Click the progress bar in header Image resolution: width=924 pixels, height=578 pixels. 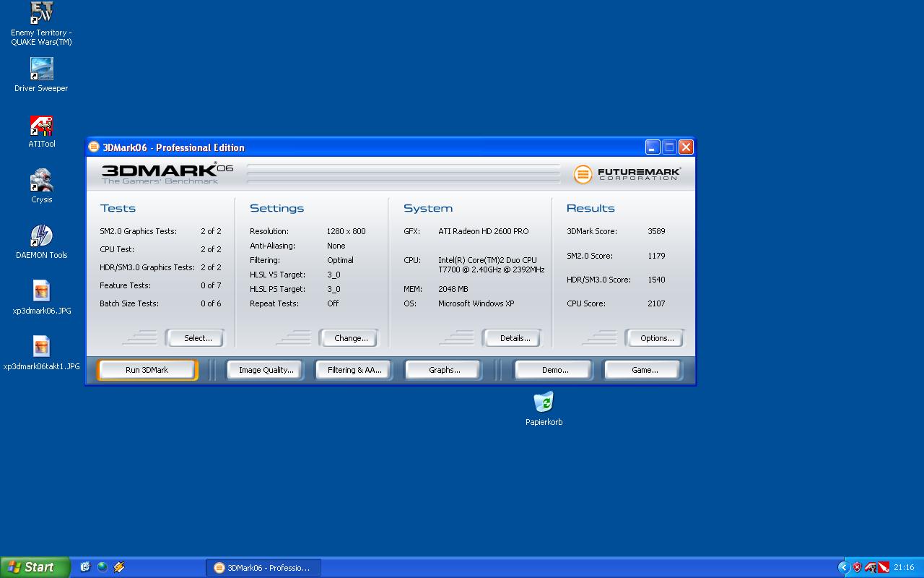click(x=404, y=173)
